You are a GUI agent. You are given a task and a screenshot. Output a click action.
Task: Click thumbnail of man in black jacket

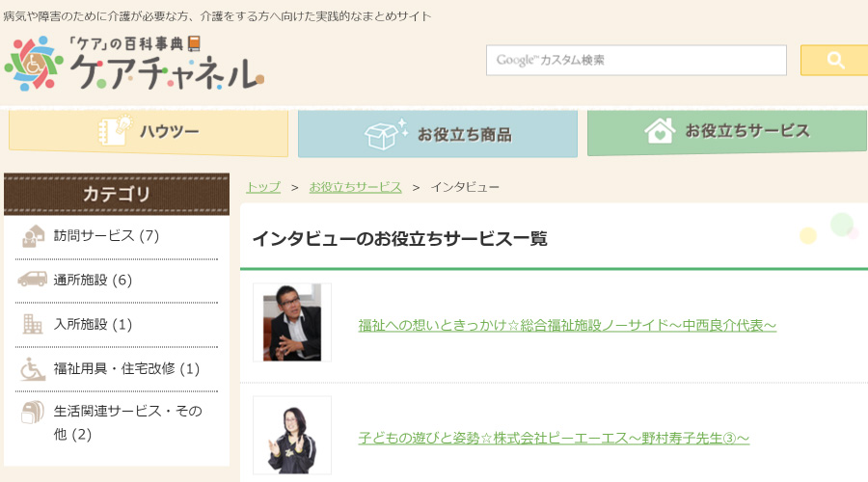[x=292, y=323]
